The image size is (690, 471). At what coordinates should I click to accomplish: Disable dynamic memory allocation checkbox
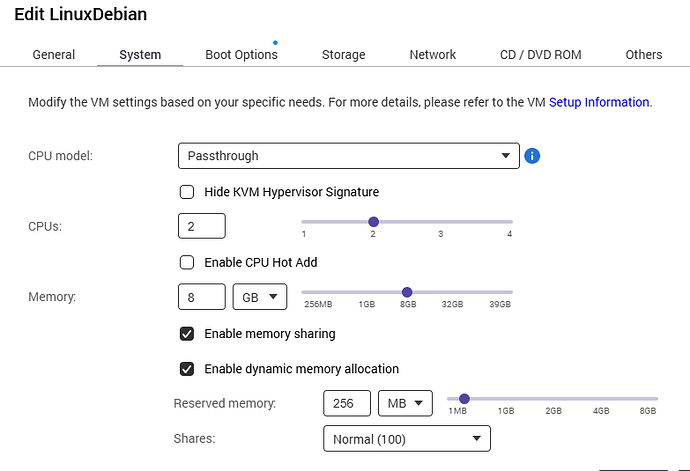click(x=187, y=369)
